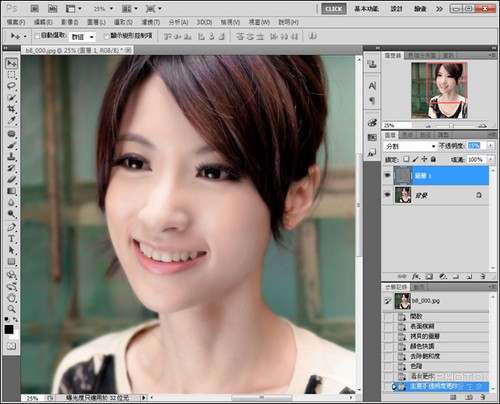This screenshot has width=500, height=404.
Task: Click the layer style fx icon
Action: click(x=416, y=276)
